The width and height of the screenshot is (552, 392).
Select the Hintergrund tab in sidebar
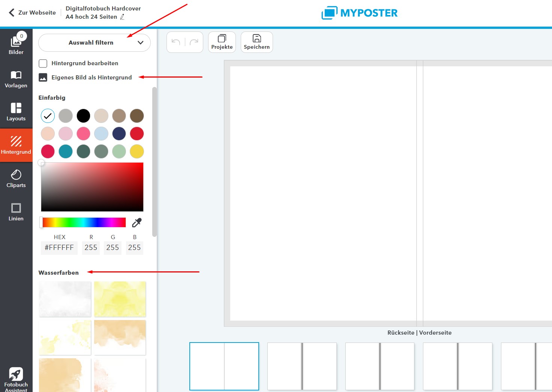pyautogui.click(x=16, y=145)
